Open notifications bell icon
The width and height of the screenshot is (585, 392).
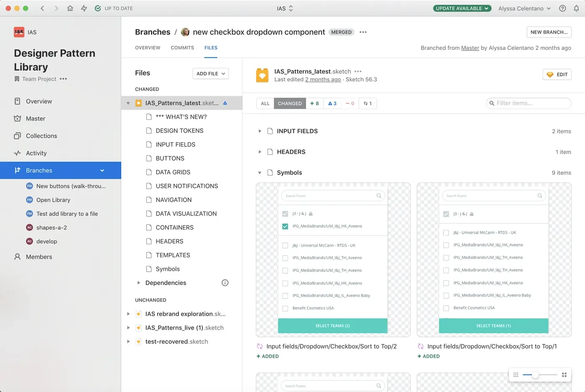pyautogui.click(x=576, y=8)
